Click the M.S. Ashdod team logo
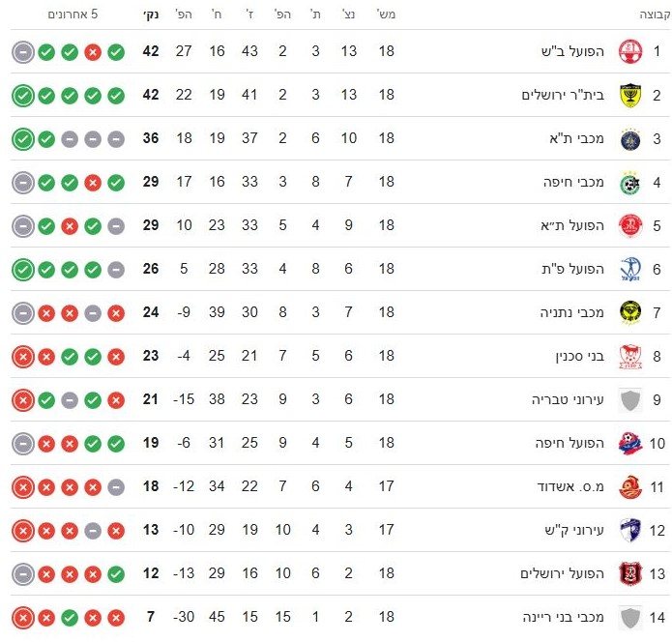Screen dimensions: 672x642 630,486
